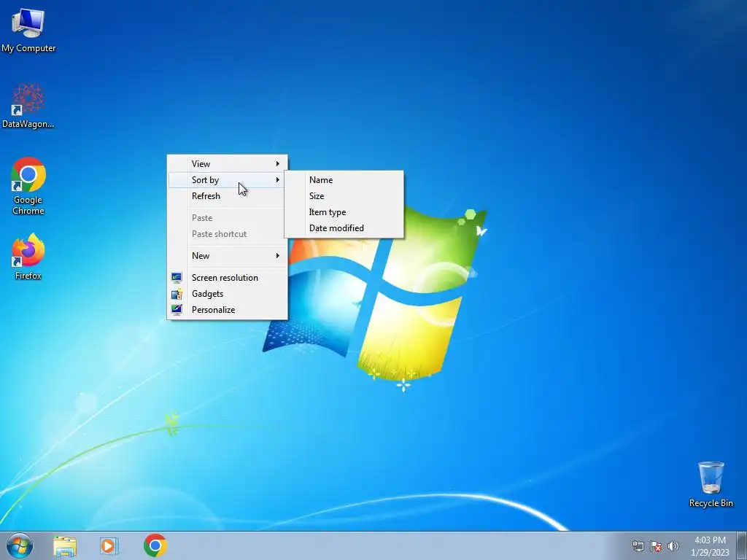
Task: Launch Windows Media Player from the taskbar
Action: 109,546
